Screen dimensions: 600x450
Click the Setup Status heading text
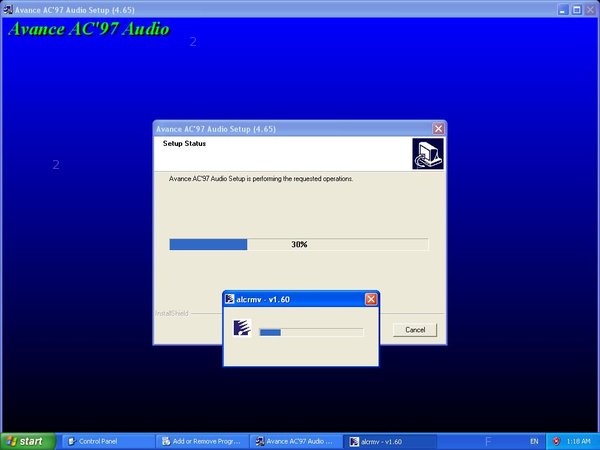[x=184, y=143]
